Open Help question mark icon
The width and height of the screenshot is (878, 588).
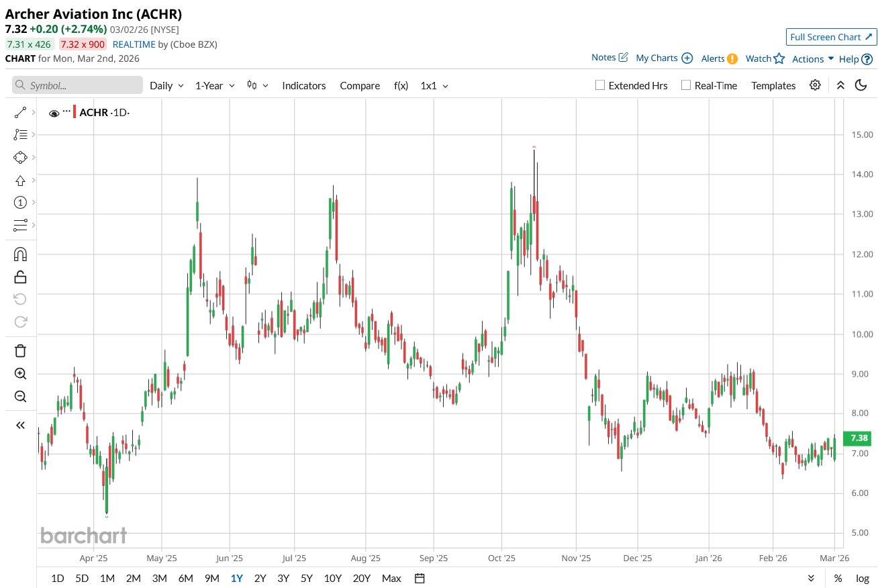[x=867, y=59]
